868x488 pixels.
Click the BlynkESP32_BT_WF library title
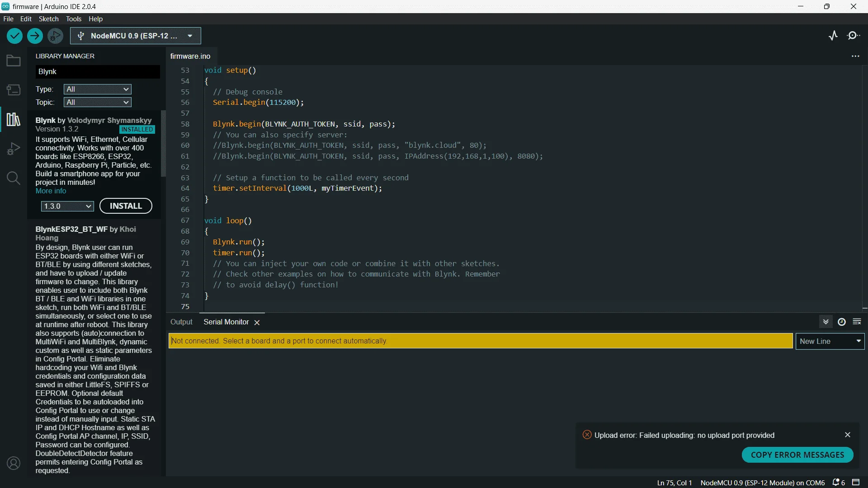tap(72, 229)
